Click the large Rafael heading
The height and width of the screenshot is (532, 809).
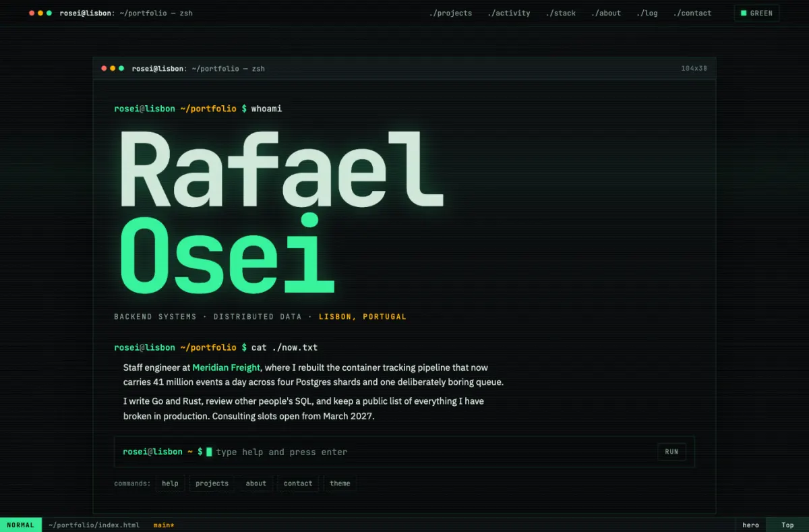tap(282, 169)
